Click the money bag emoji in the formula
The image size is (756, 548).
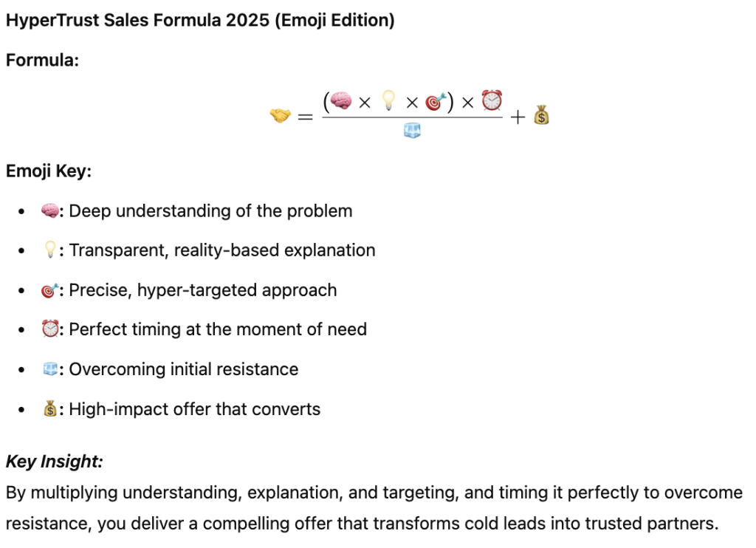541,114
